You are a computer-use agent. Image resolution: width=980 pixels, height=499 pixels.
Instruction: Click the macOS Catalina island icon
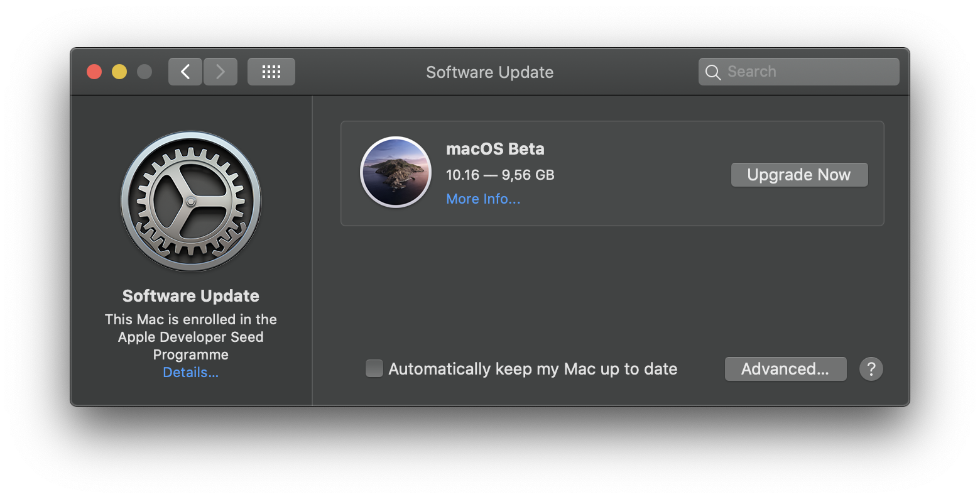(x=396, y=172)
